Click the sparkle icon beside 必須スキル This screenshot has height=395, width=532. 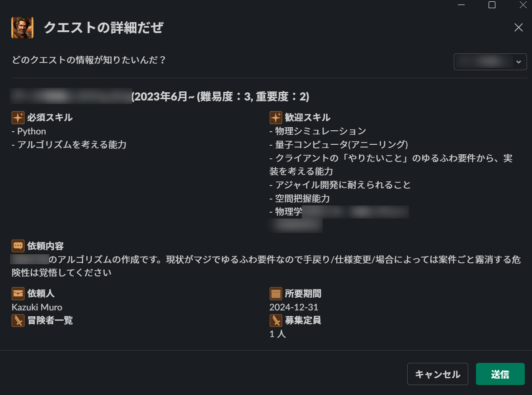pyautogui.click(x=18, y=118)
